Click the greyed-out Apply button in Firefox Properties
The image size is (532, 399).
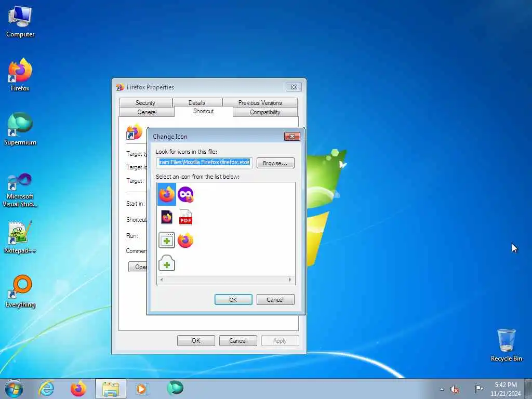(x=280, y=341)
